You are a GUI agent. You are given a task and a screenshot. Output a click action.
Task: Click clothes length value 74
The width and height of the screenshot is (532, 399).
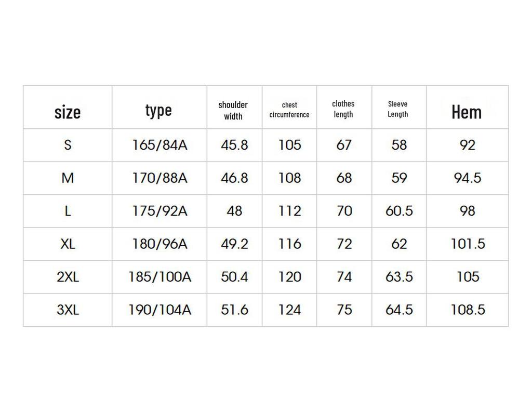344,277
